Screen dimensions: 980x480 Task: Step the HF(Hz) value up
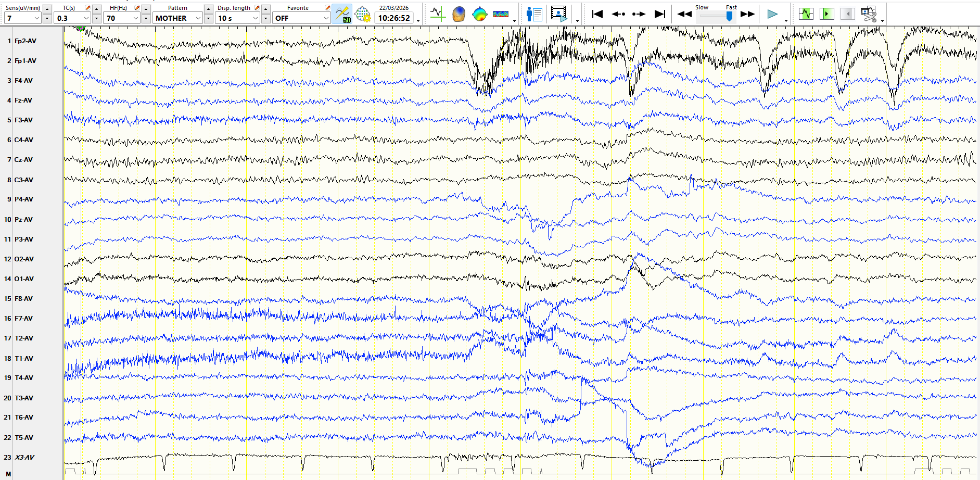pos(146,9)
